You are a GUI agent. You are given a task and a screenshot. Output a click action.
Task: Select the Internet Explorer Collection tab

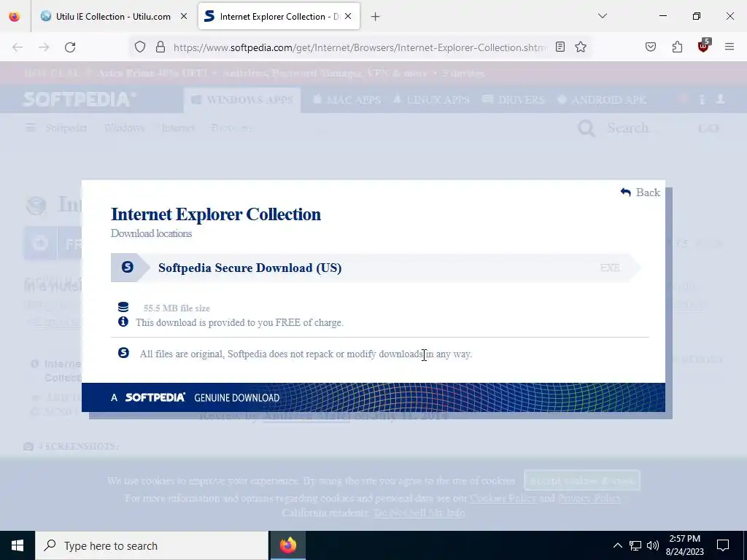[x=279, y=16]
